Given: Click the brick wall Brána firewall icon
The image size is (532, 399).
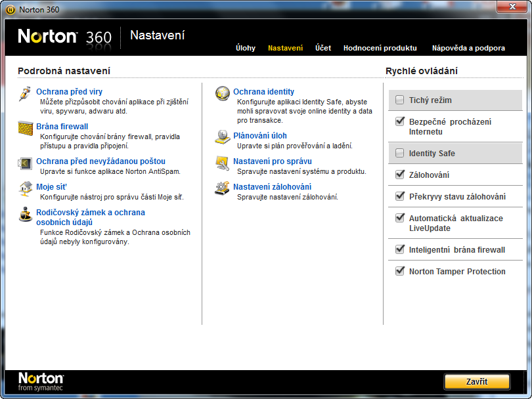Looking at the screenshot, I should 25,127.
